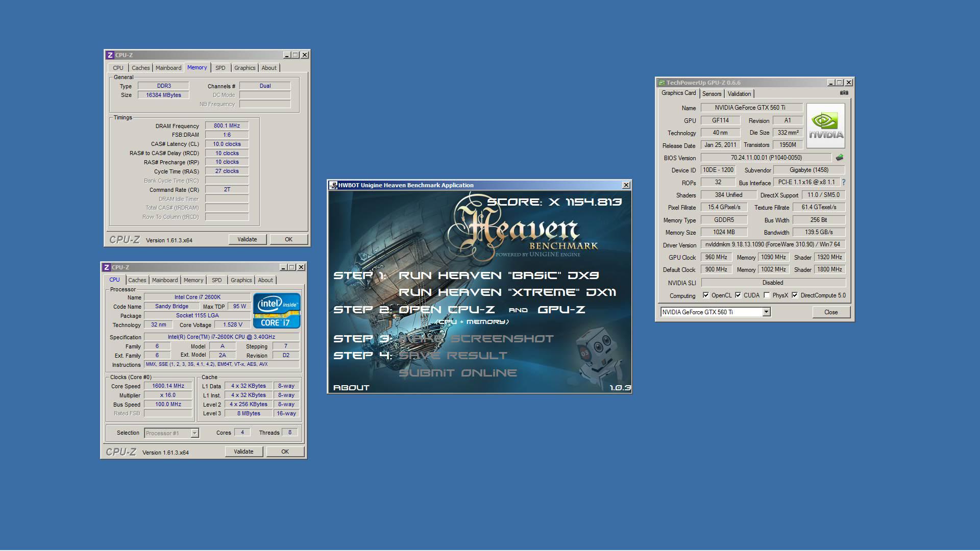The height and width of the screenshot is (551, 980).
Task: Click the DRAM Frequency value 800.1 MHz
Action: 227,126
